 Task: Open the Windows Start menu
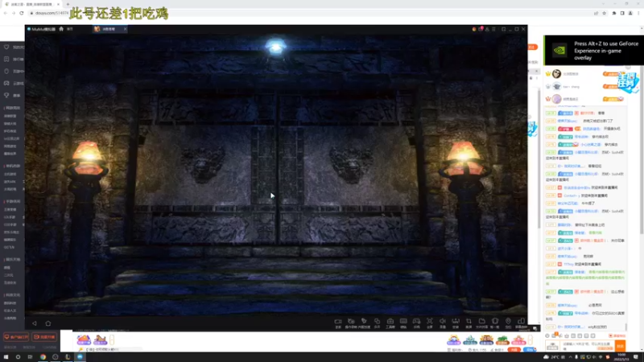point(6,357)
